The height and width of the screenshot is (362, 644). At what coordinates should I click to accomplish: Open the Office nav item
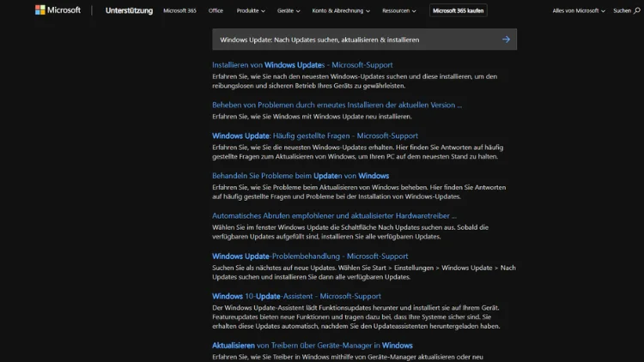(x=216, y=10)
